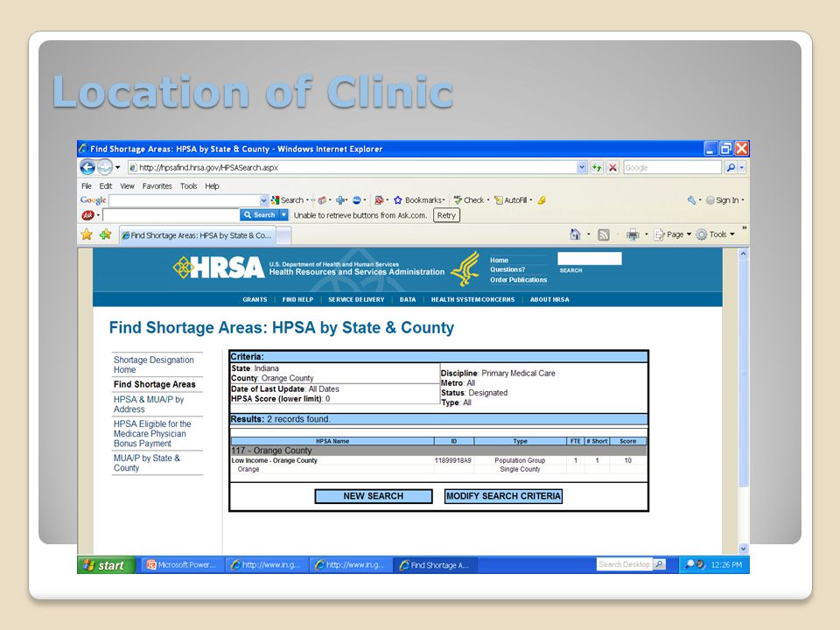Click the Order Publications header link
The height and width of the screenshot is (630, 840).
(x=519, y=280)
